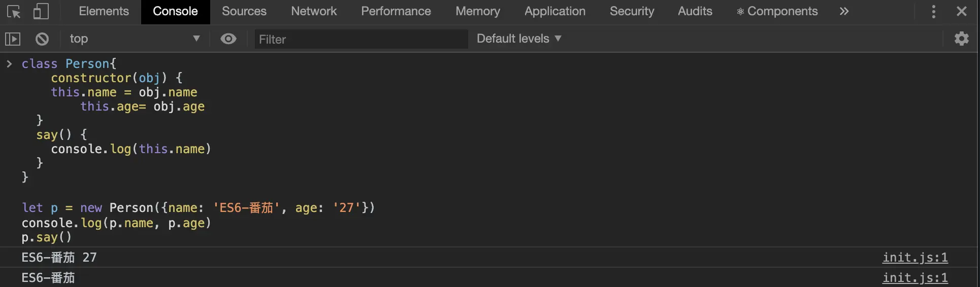
Task: Open init.js:1 link for second log output
Action: tap(914, 278)
